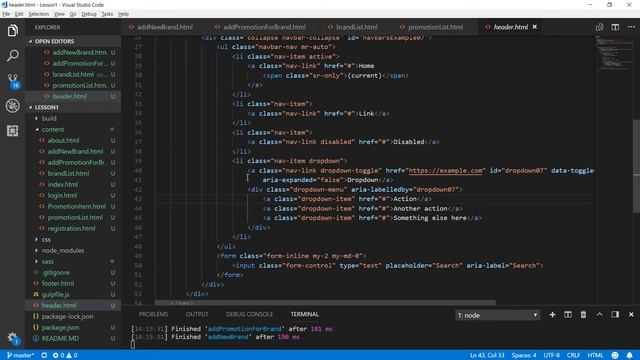Open index.html in the file tree
640x360 pixels.
tap(73, 184)
